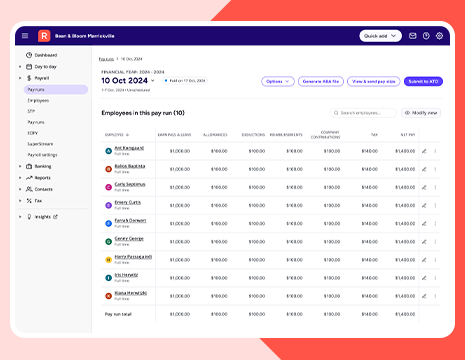The width and height of the screenshot is (465, 360).
Task: Edit Genny George pay row with pencil
Action: coord(424,242)
